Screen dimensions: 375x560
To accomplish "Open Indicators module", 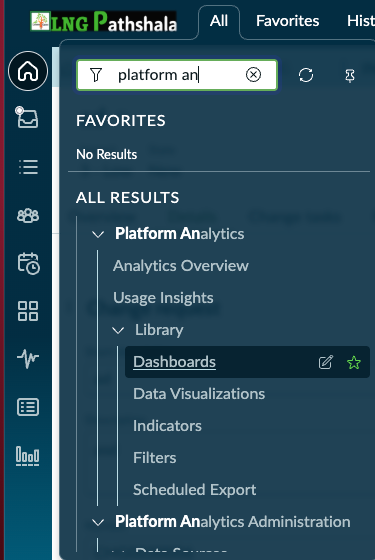I will coord(167,426).
